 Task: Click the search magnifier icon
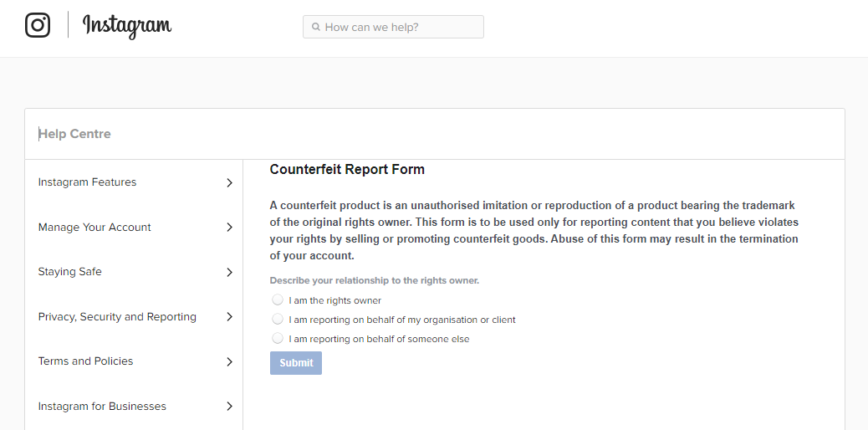(316, 27)
